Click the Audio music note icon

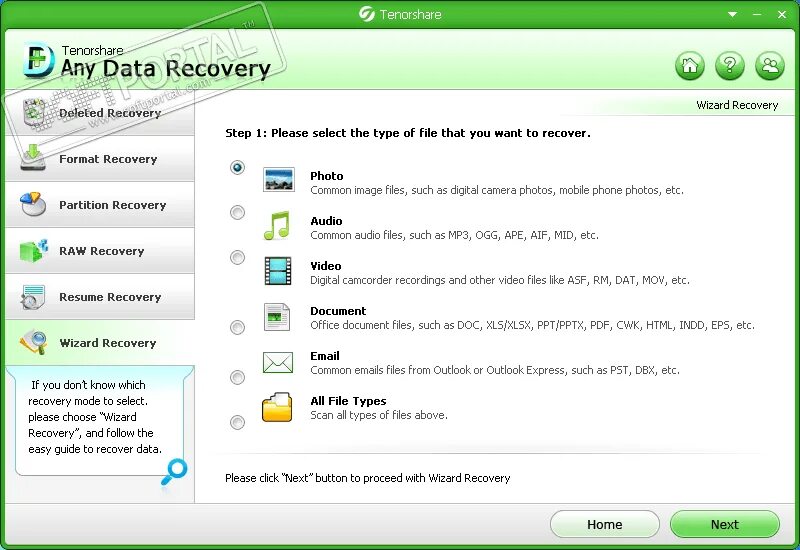[x=277, y=226]
